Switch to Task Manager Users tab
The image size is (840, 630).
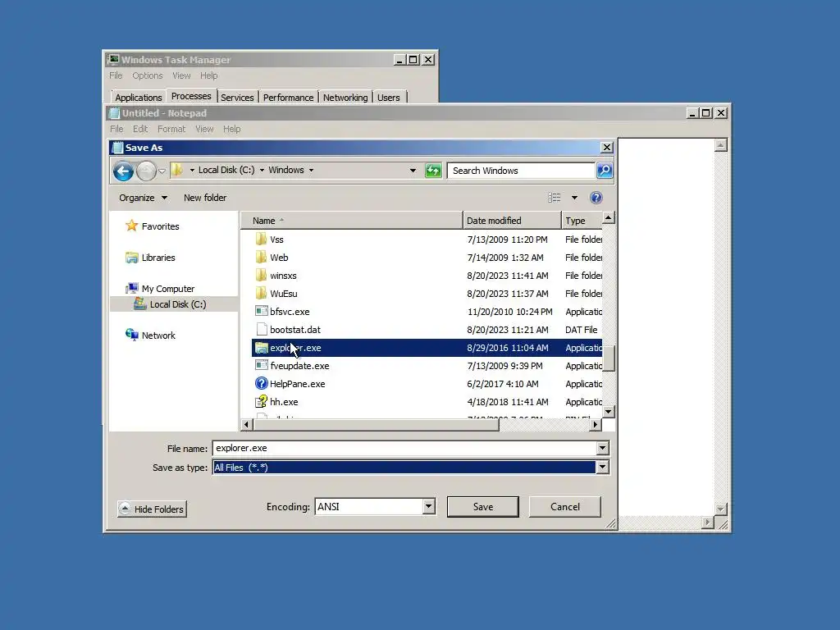click(388, 98)
